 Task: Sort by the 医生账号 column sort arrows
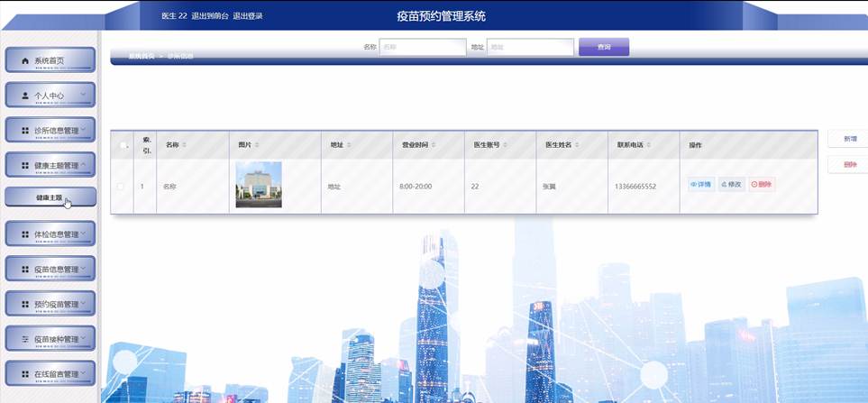tap(506, 145)
